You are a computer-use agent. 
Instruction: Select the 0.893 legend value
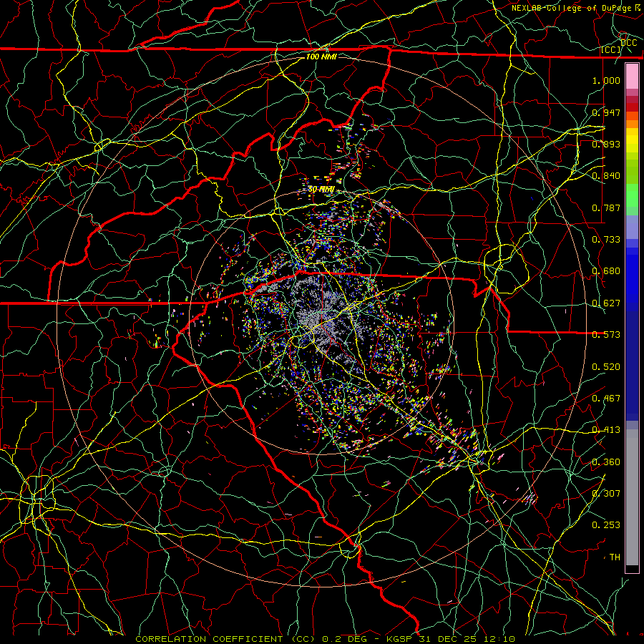pyautogui.click(x=606, y=144)
